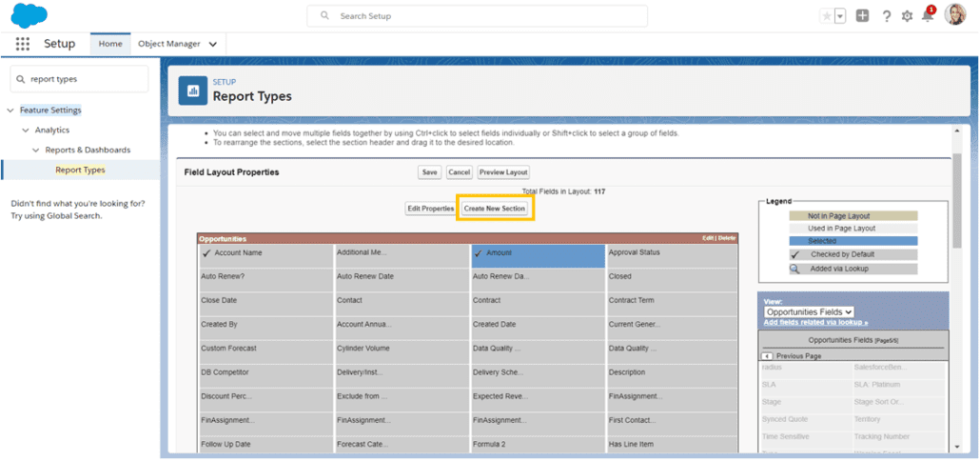The width and height of the screenshot is (980, 461).
Task: Click the Global Actions plus icon
Action: (x=862, y=16)
